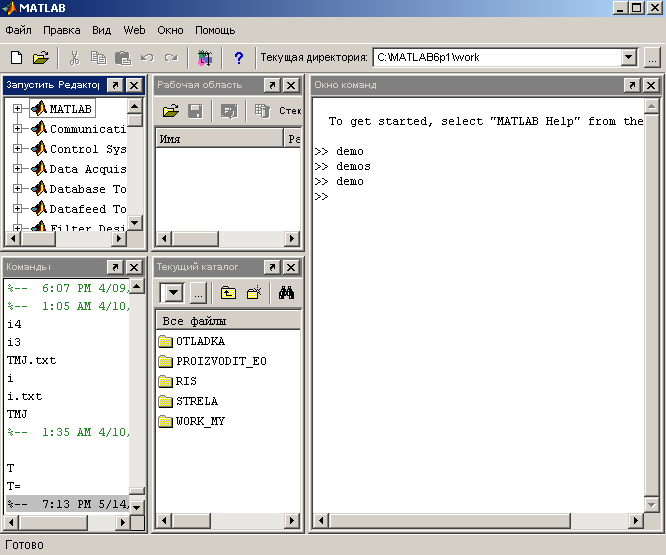Click the Copy icon in the toolbar

[99, 58]
